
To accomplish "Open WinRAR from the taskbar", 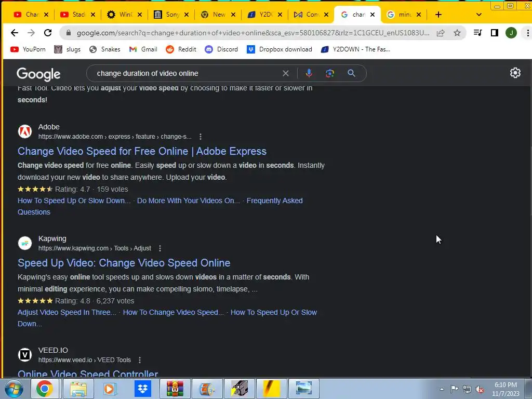I will (x=175, y=389).
